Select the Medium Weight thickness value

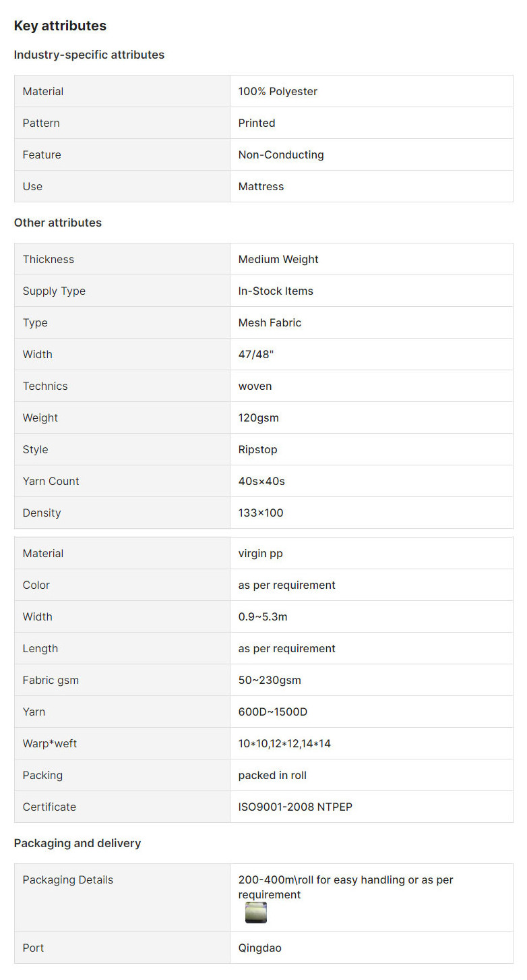(x=278, y=259)
